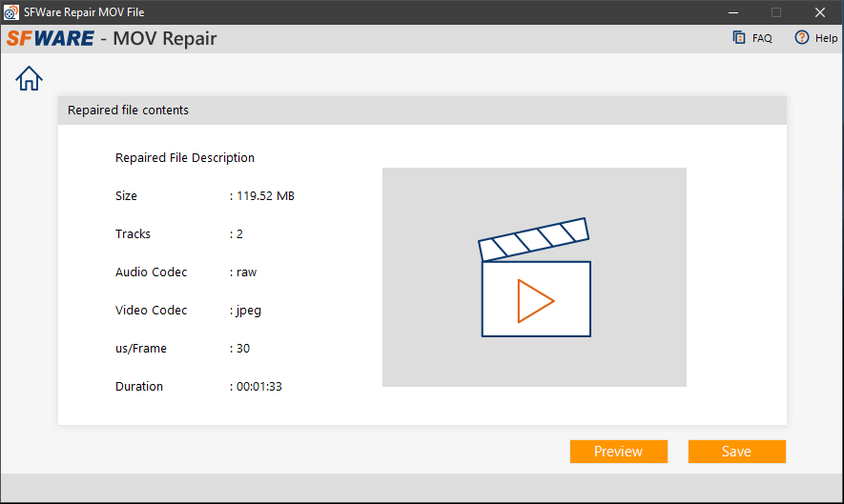The height and width of the screenshot is (504, 844).
Task: Close the SFWare Repair MOV window
Action: 820,12
